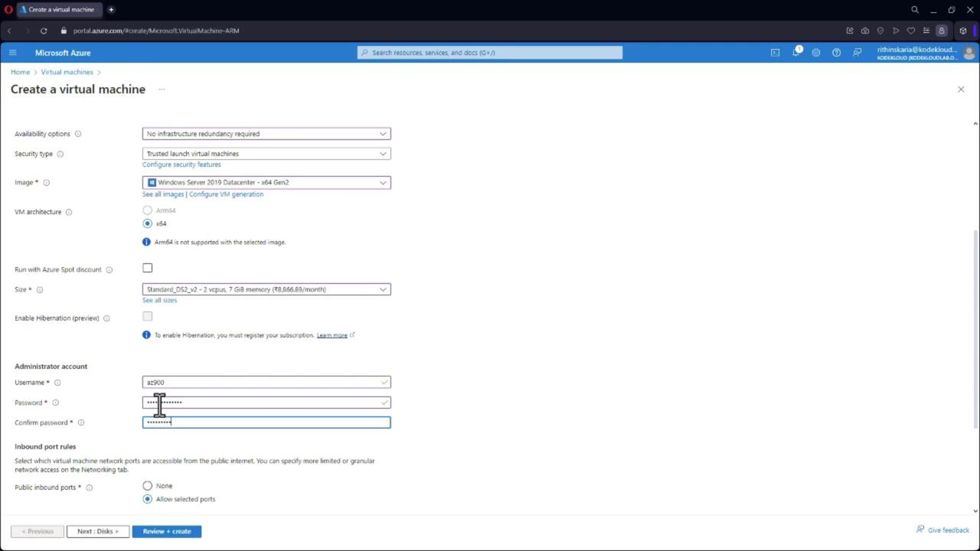Toggle Run with Azure Spot discount checkbox
The image size is (980, 551).
pos(148,268)
